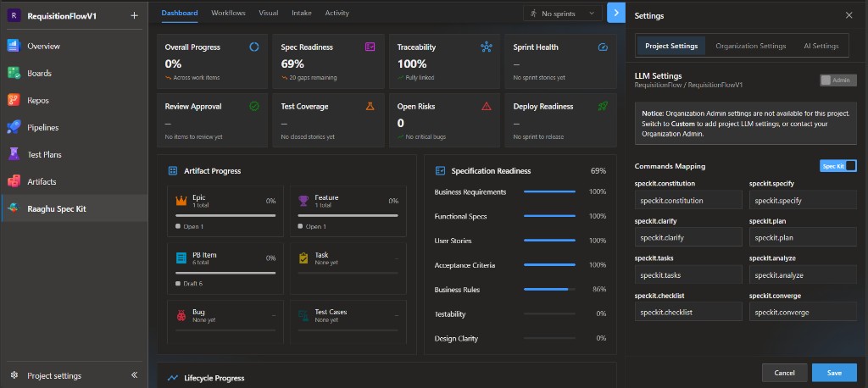868x388 pixels.
Task: Click the Task clipboard icon
Action: tap(303, 258)
